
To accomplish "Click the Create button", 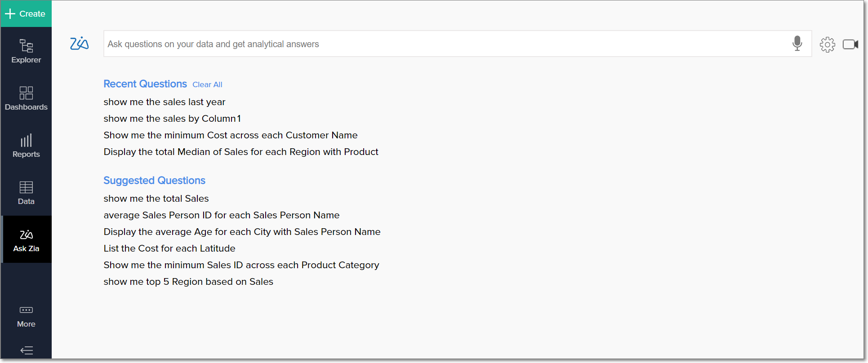I will 26,14.
